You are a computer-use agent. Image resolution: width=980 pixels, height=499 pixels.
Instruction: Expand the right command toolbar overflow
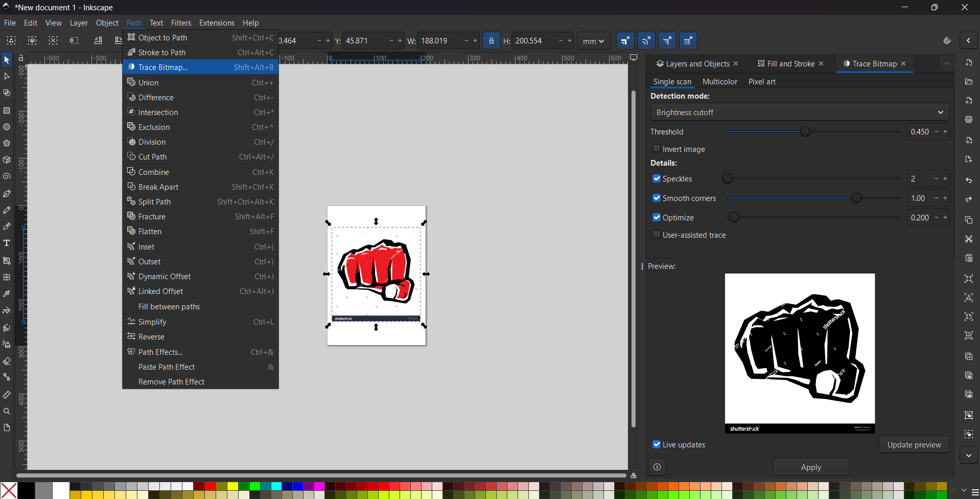(x=969, y=455)
